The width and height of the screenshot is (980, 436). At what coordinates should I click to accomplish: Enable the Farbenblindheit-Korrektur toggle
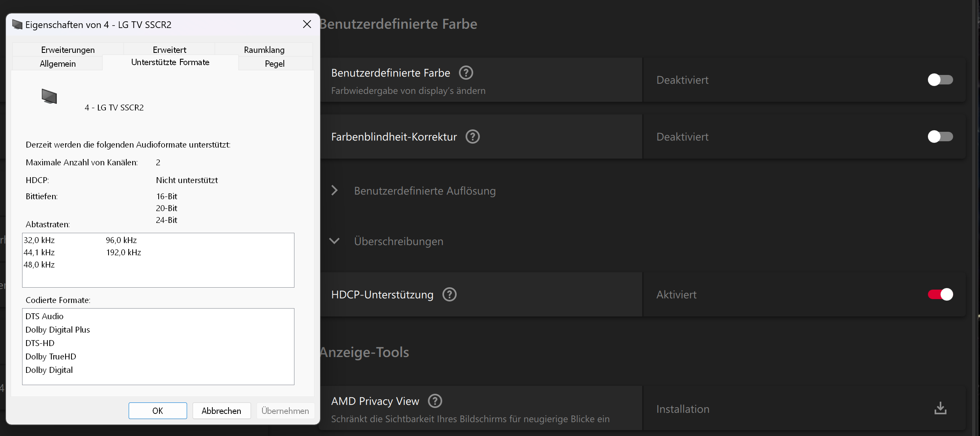coord(940,137)
